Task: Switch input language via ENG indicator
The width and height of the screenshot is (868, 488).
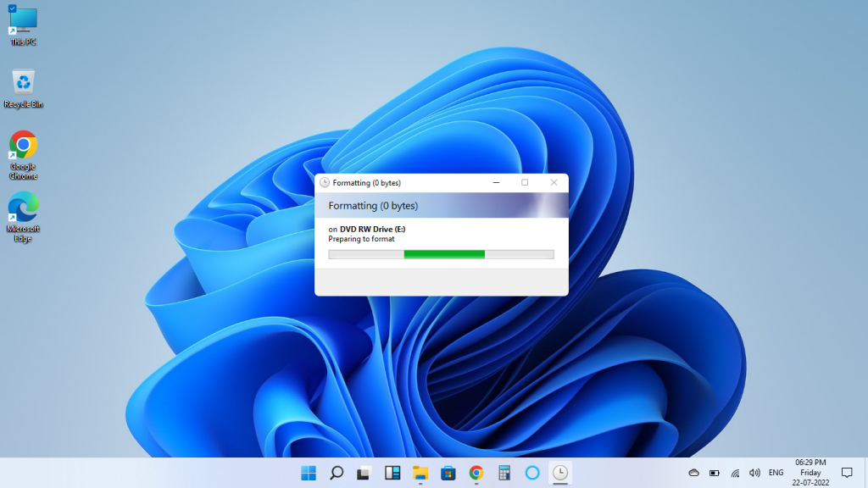Action: (x=776, y=474)
